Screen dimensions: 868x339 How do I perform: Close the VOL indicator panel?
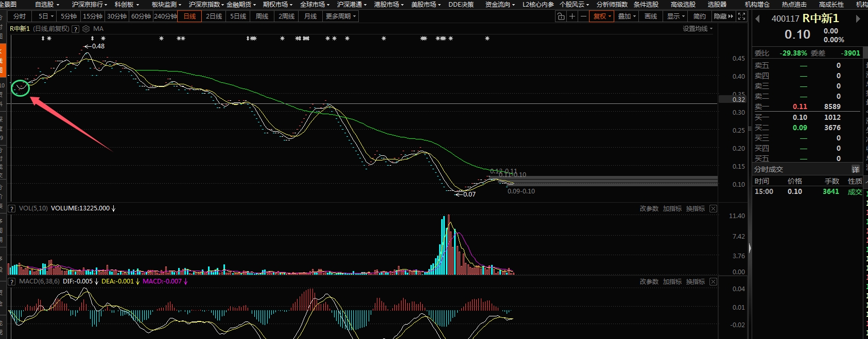coord(713,208)
